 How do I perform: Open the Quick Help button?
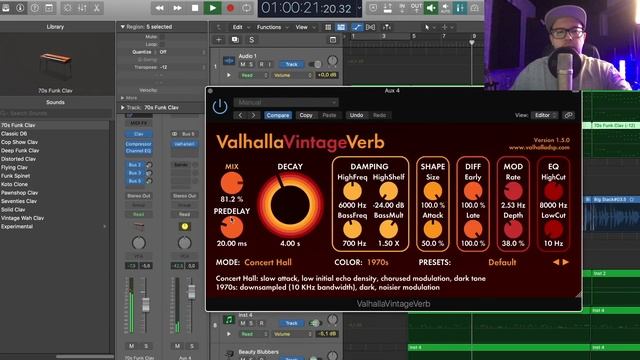(x=35, y=8)
